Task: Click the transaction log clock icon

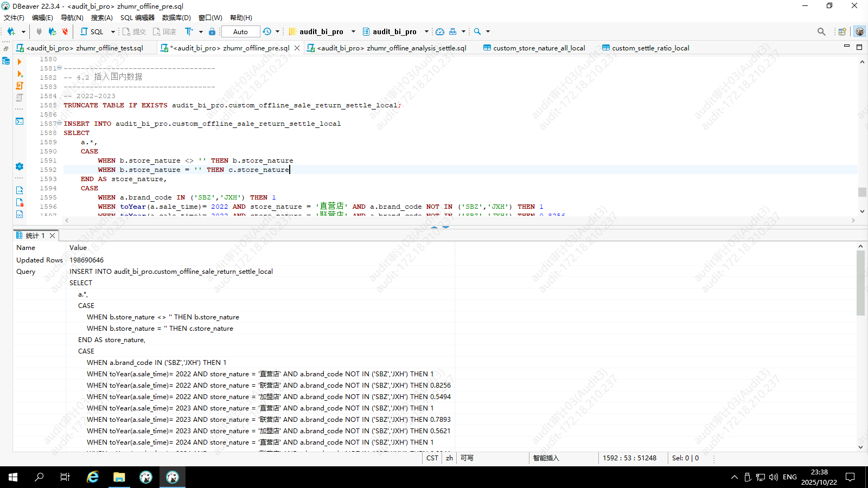Action: click(267, 31)
